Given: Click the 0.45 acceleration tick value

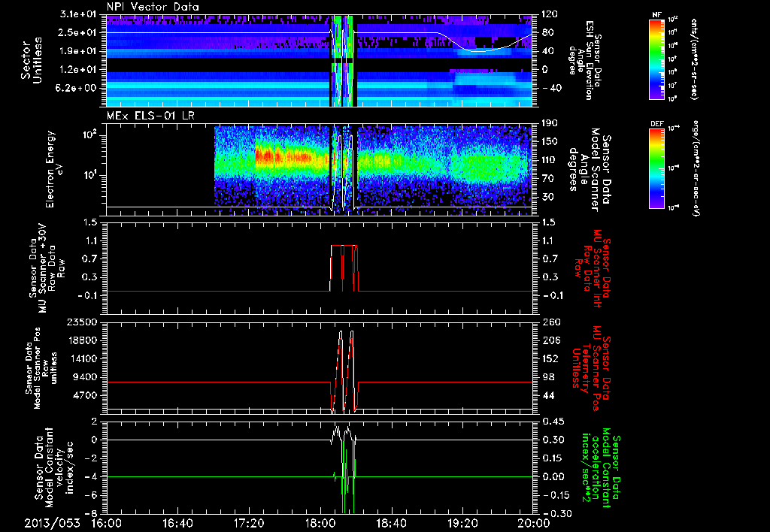Looking at the screenshot, I should pos(553,422).
